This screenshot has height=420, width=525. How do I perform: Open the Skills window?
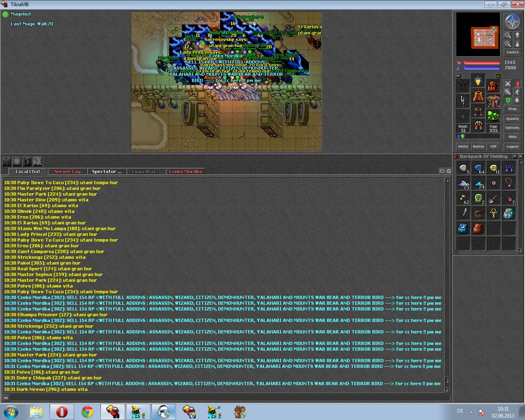[x=463, y=146]
